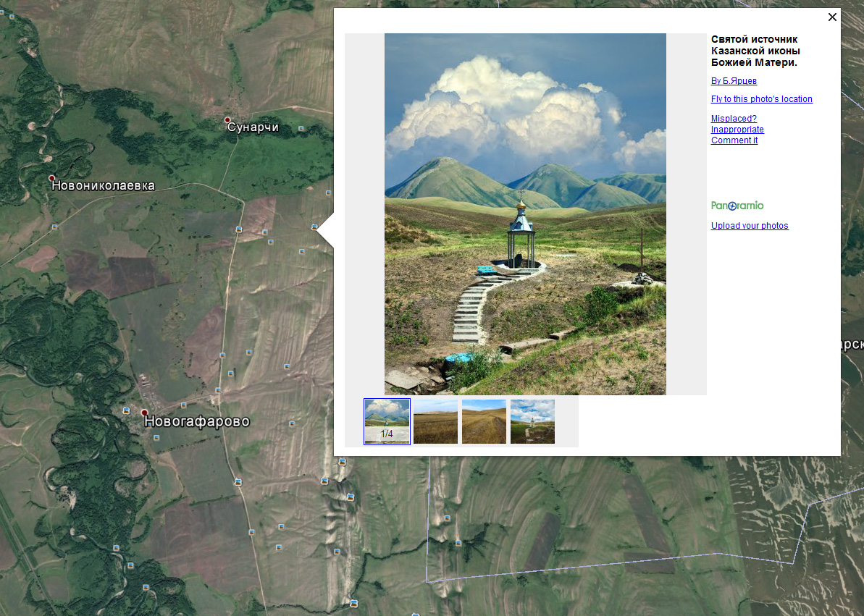The width and height of the screenshot is (864, 616).
Task: Report photo via 'Misplaced?' link
Action: point(733,119)
